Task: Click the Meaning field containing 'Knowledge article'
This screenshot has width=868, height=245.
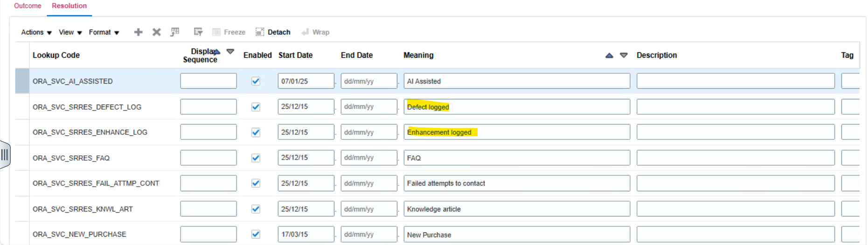Action: tap(516, 209)
